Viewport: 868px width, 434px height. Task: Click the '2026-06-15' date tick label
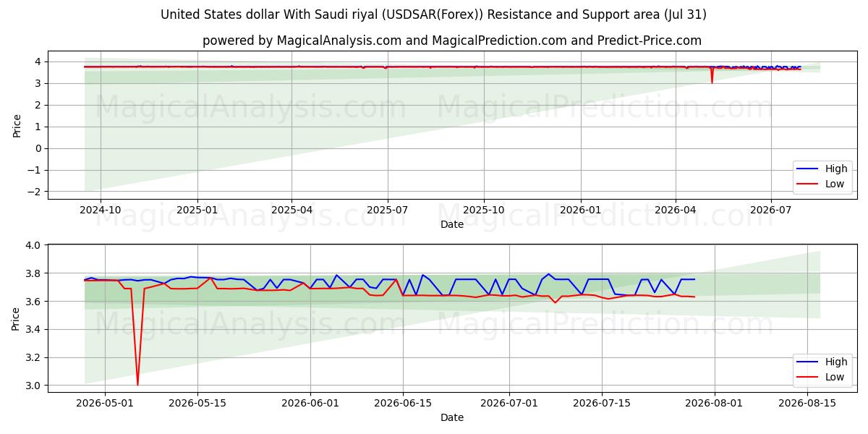point(403,404)
